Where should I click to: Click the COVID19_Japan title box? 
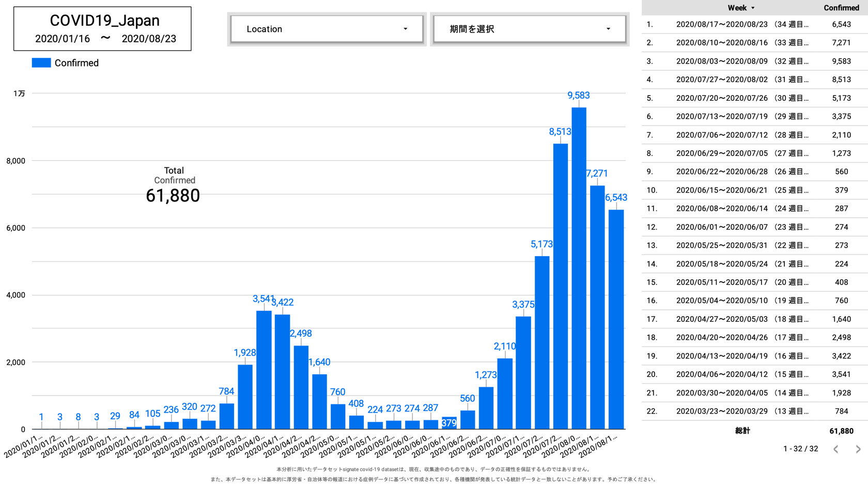102,29
